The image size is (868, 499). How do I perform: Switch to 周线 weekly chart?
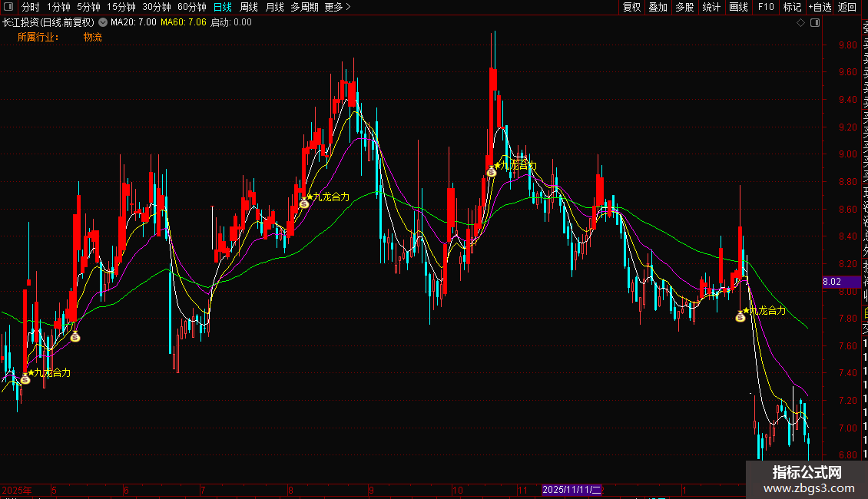tap(249, 7)
